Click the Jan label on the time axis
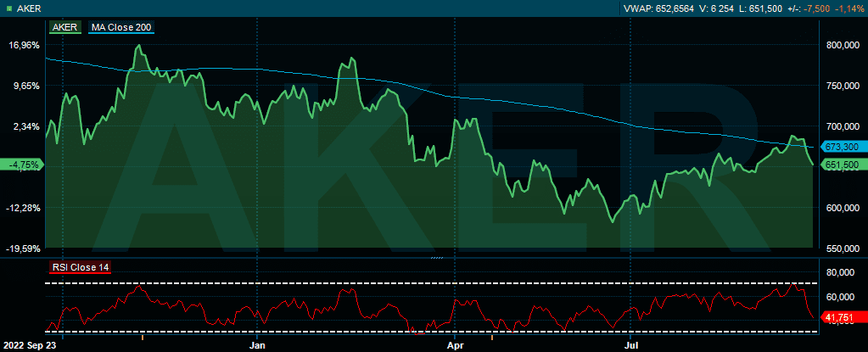This screenshot has height=352, width=868. (x=257, y=344)
